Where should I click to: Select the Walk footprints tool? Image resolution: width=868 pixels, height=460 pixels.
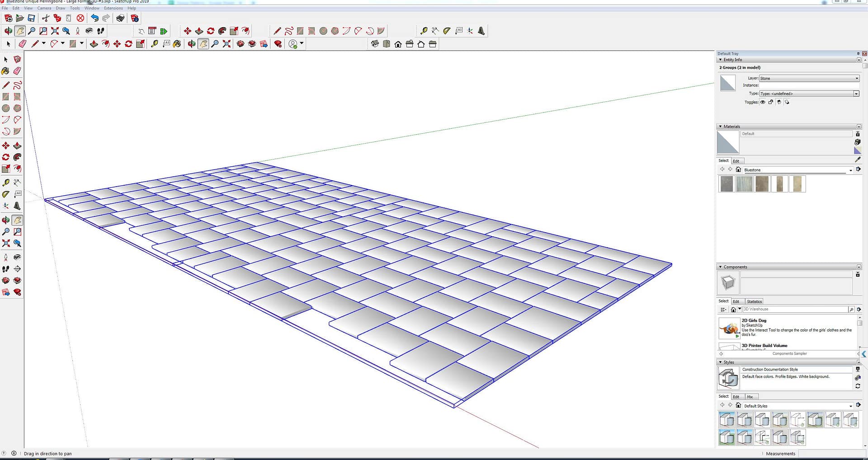point(101,31)
